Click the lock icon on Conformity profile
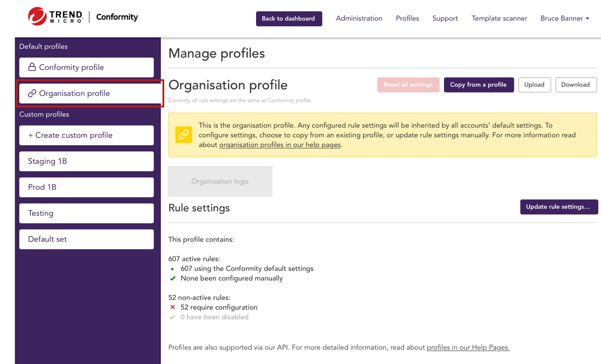 point(32,67)
